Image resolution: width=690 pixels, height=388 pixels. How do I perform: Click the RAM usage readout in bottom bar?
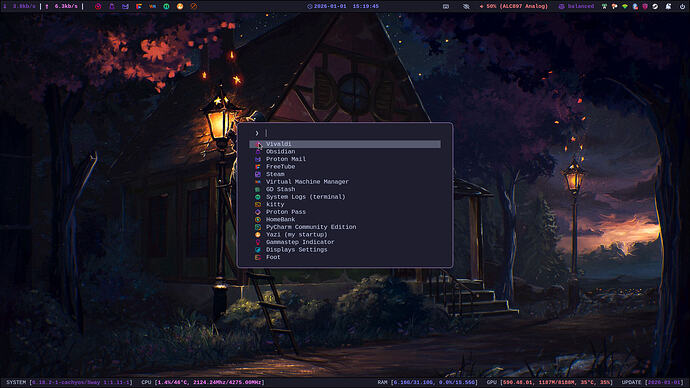tap(427, 382)
